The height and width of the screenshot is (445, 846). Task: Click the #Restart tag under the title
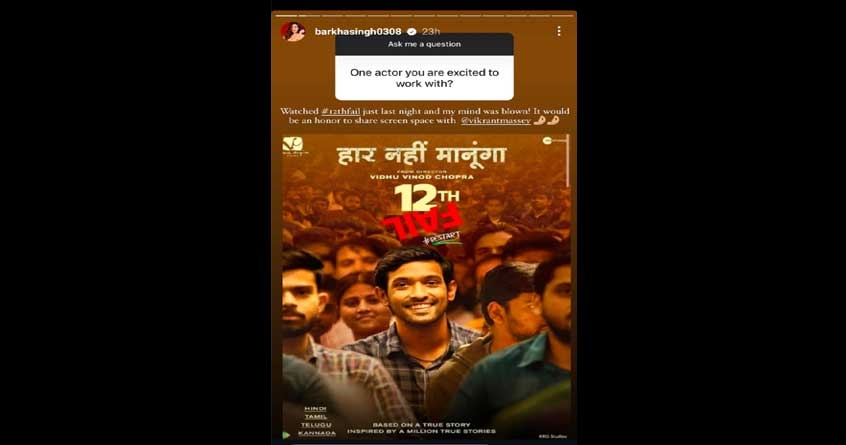[x=443, y=238]
